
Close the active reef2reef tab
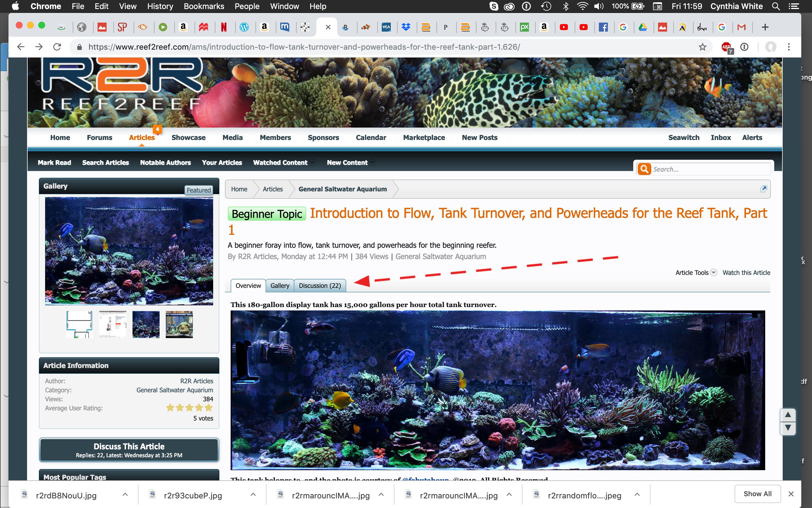point(328,27)
